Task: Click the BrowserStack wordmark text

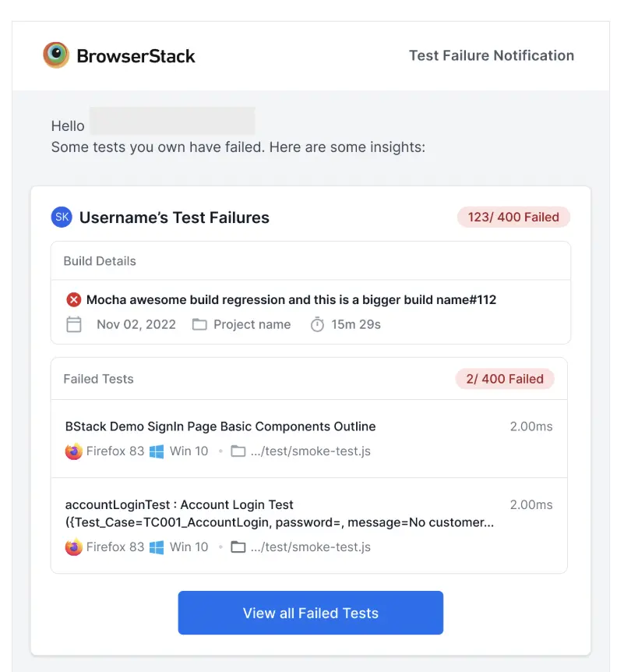Action: [136, 56]
